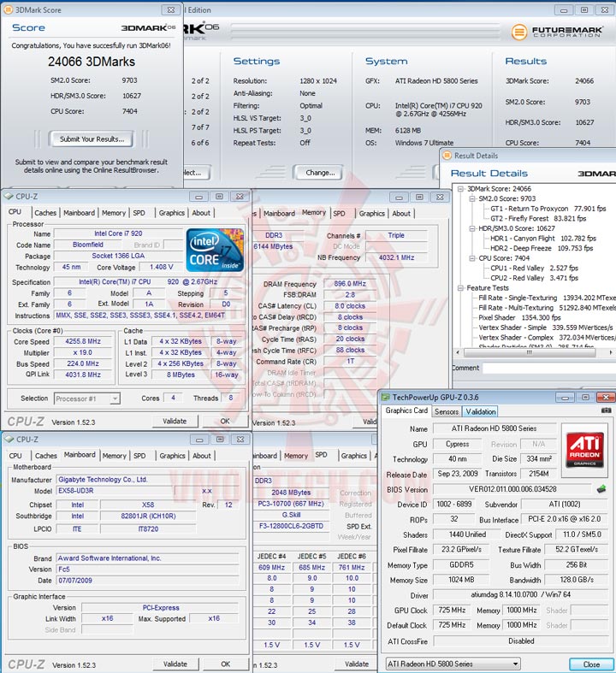Click OK in the CPU-Z Motherboard window
The image size is (616, 673).
(x=226, y=664)
